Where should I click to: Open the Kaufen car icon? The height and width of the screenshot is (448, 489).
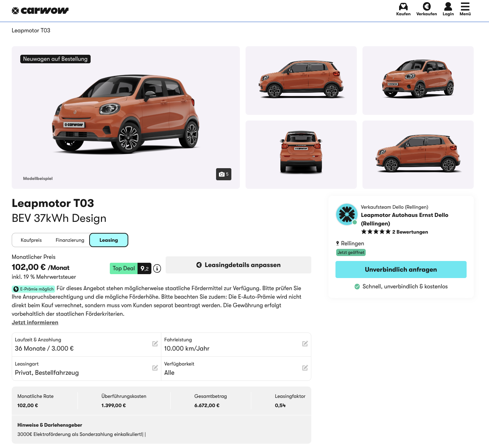click(403, 6)
